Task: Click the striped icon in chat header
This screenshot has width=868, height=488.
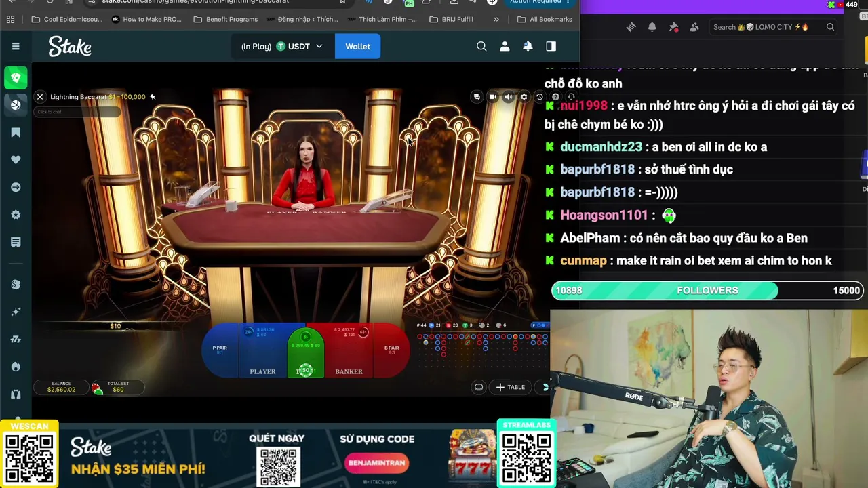Action: point(631,27)
